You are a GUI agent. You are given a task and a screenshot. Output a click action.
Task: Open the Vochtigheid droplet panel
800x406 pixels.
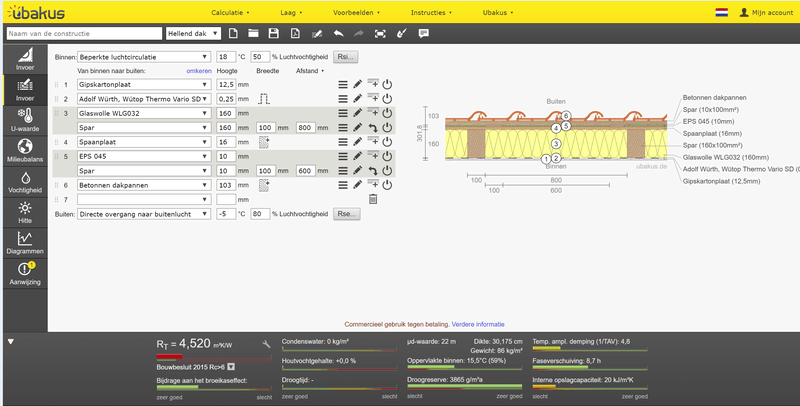(x=25, y=182)
